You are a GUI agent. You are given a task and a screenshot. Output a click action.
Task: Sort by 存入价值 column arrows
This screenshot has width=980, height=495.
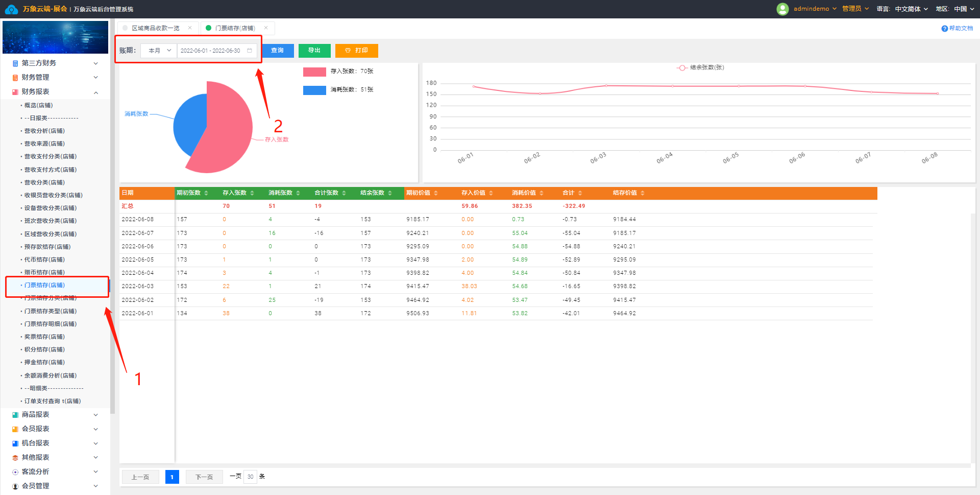tap(491, 193)
